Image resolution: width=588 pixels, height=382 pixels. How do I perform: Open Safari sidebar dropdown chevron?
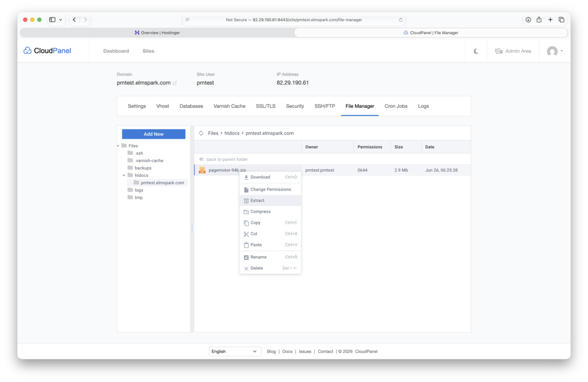click(x=61, y=20)
